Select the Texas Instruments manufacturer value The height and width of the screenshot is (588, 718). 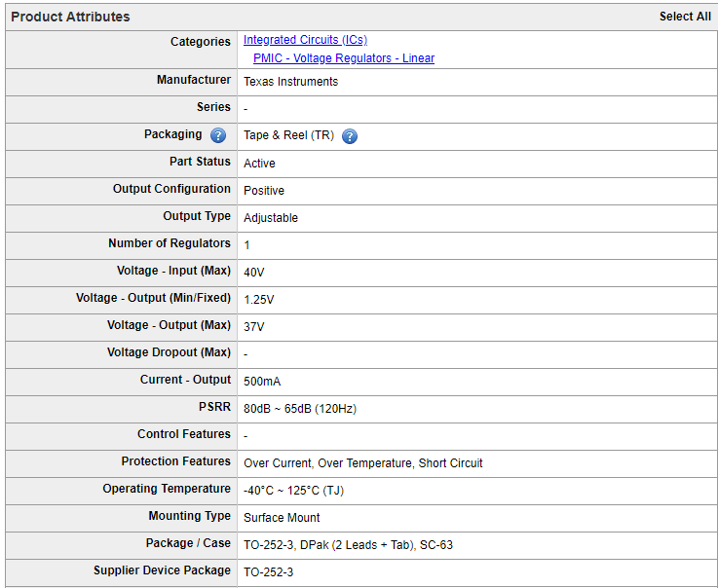[x=290, y=82]
